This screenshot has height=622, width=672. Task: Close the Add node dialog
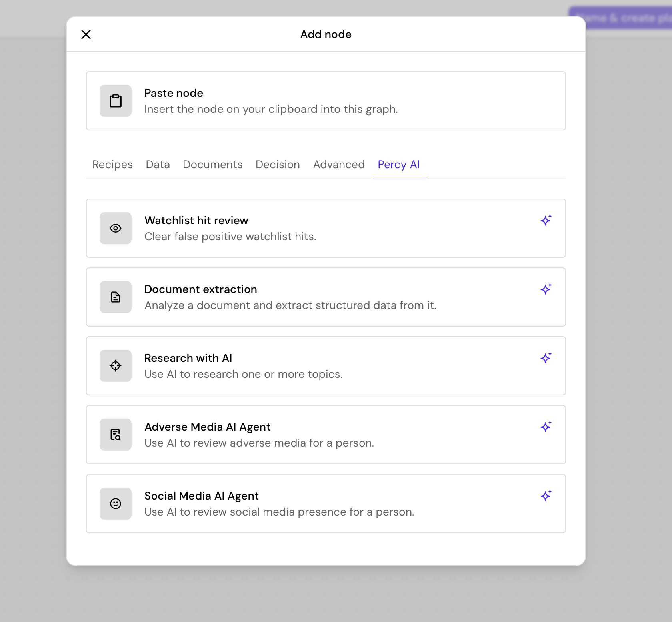pos(86,34)
